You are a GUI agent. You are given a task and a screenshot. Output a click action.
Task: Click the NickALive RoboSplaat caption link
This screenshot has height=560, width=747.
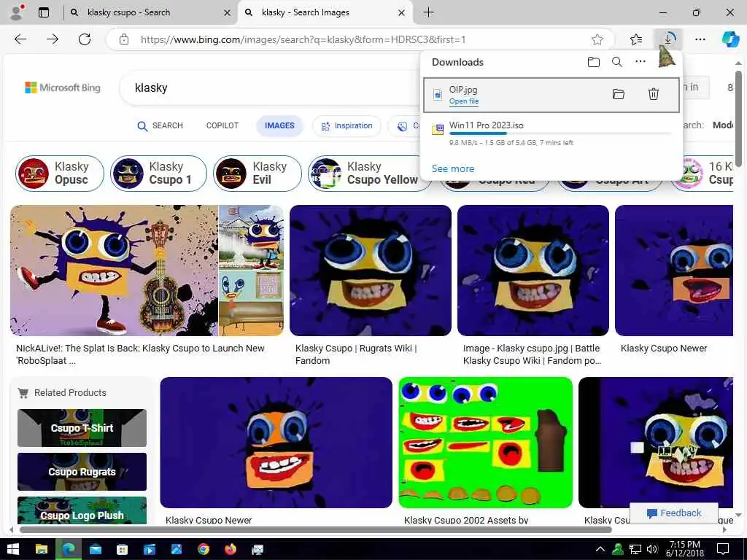point(140,354)
